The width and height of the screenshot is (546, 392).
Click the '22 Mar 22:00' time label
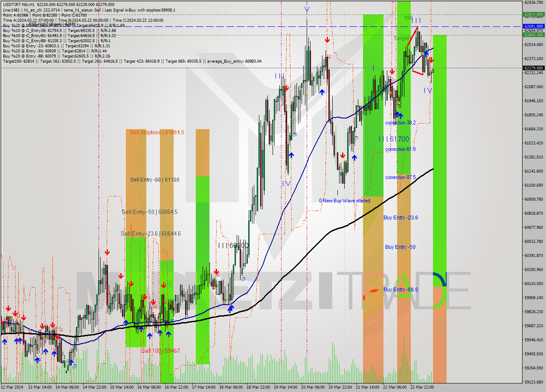(422, 387)
